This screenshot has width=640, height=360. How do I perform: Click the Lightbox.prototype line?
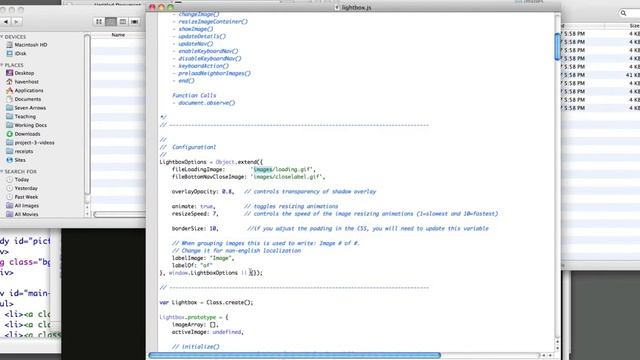point(194,317)
